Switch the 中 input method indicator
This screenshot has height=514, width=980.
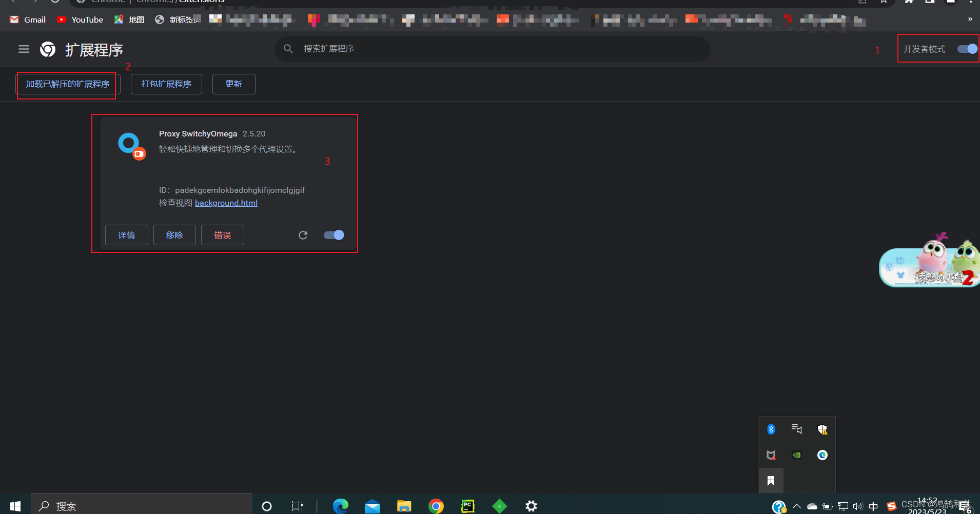pyautogui.click(x=873, y=506)
